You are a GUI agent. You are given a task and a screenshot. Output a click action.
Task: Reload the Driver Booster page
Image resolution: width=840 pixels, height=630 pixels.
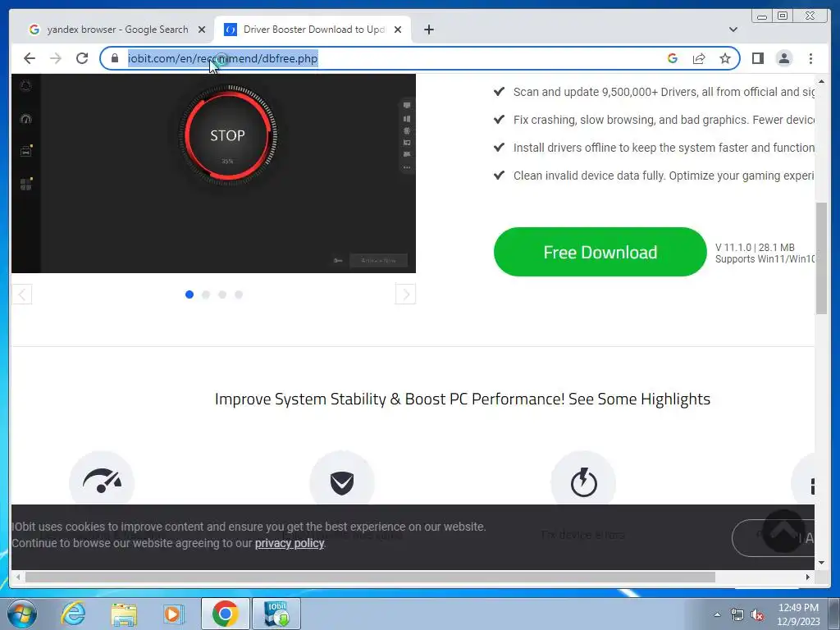(82, 58)
